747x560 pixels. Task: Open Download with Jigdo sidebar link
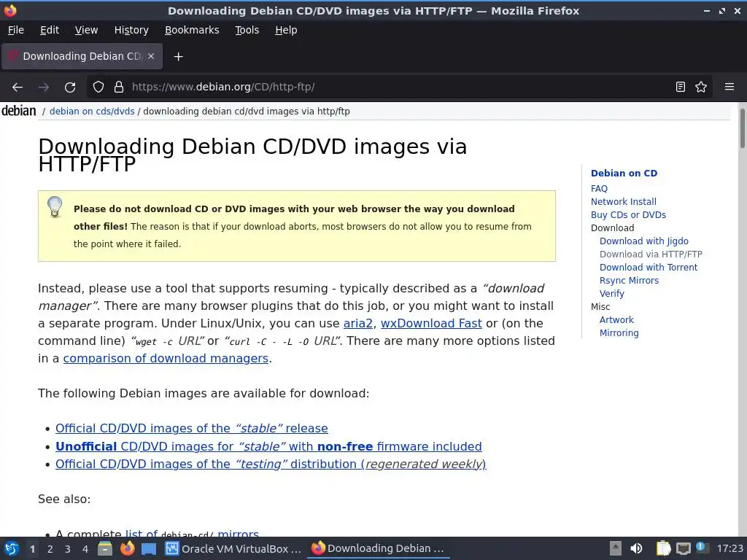coord(643,241)
